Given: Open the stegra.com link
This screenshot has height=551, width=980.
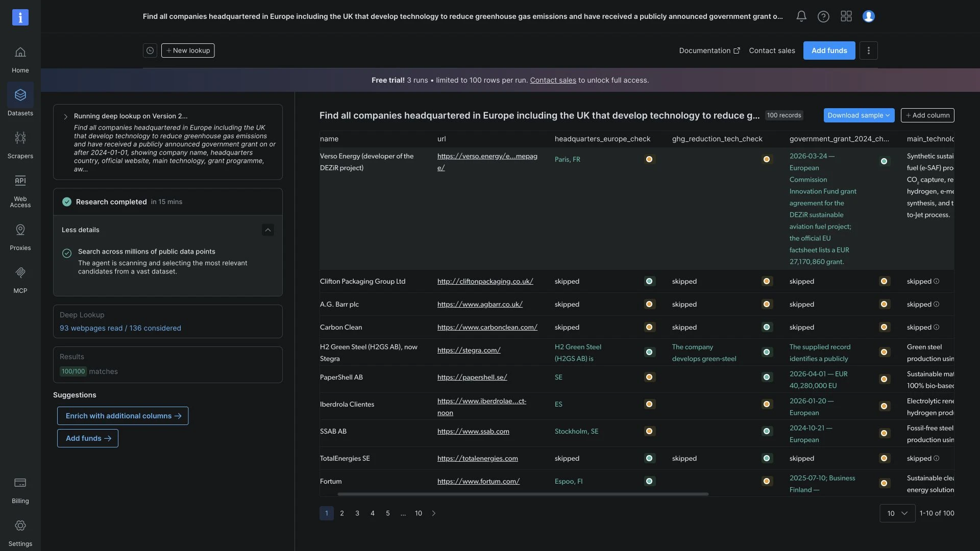Looking at the screenshot, I should click(469, 350).
